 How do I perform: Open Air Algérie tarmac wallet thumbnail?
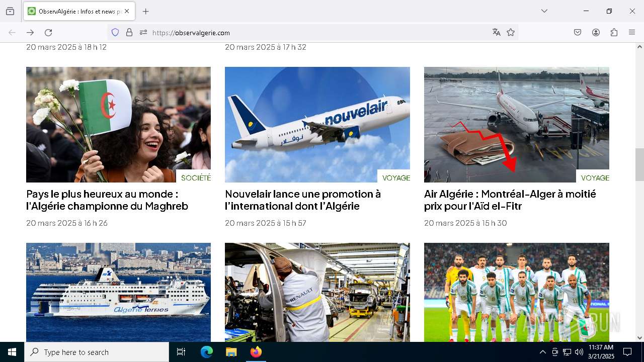pyautogui.click(x=517, y=125)
